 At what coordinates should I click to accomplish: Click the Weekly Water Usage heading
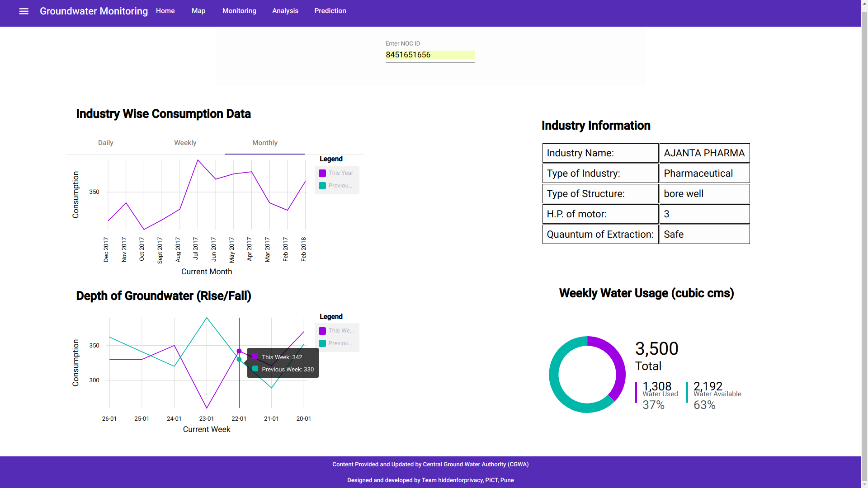(x=646, y=293)
